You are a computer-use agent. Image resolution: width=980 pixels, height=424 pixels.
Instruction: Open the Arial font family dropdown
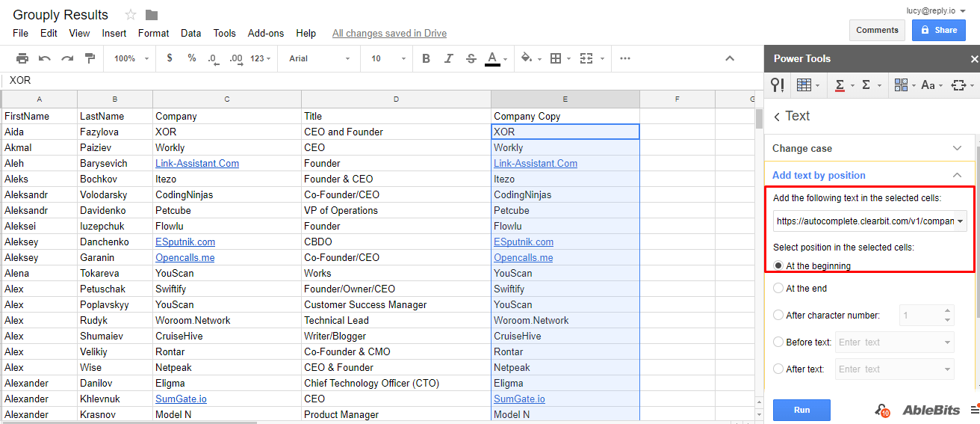click(x=319, y=58)
